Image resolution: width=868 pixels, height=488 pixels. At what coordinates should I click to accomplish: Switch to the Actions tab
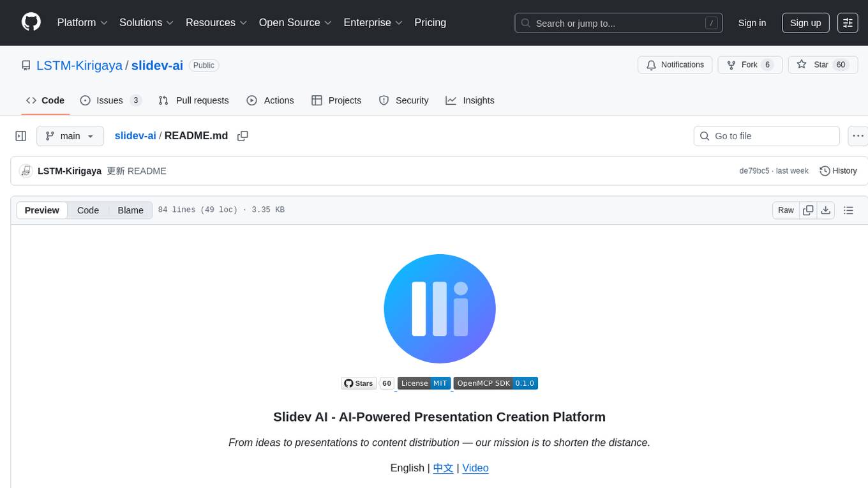tap(270, 100)
